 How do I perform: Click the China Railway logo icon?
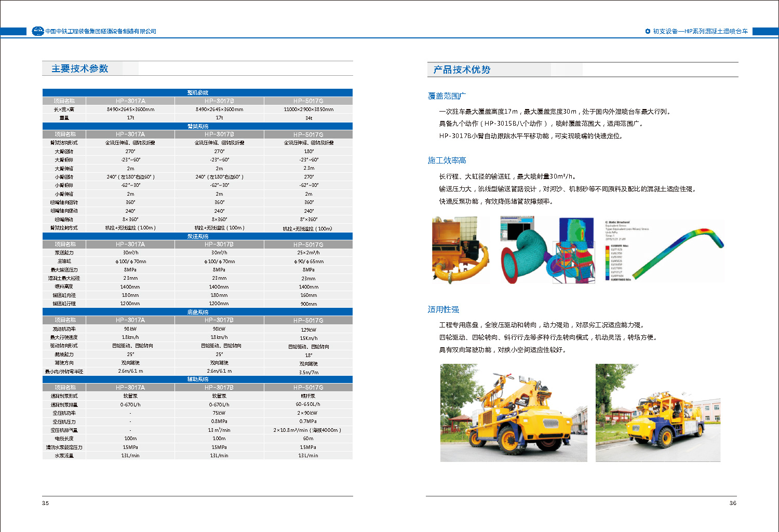point(38,31)
